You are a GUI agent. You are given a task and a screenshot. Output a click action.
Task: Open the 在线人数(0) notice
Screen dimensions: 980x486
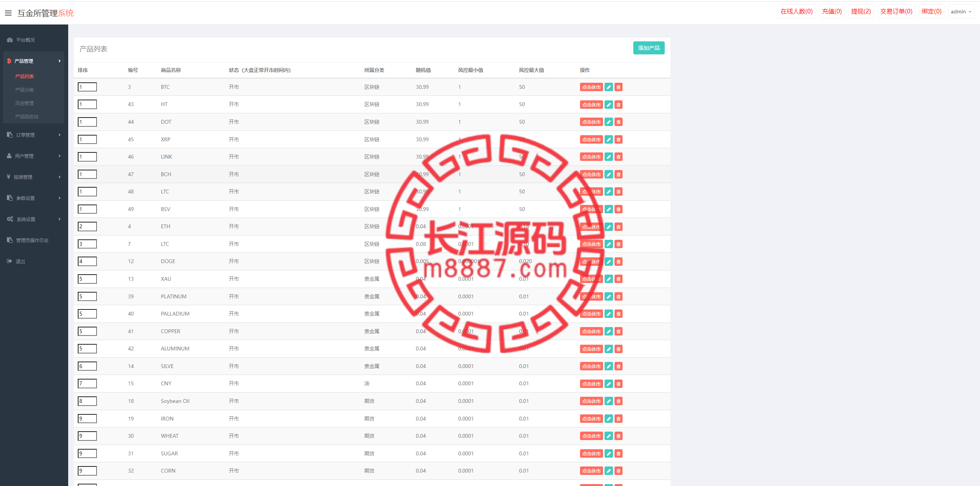(x=796, y=11)
